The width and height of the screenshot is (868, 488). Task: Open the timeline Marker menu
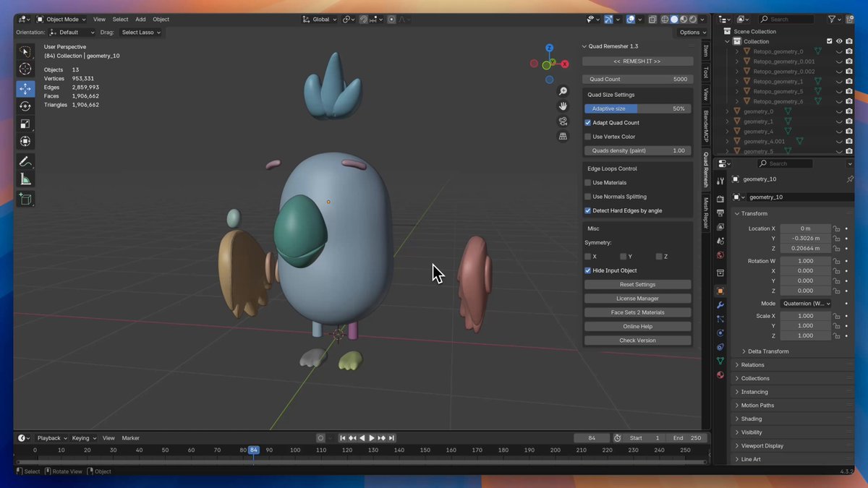pyautogui.click(x=130, y=438)
